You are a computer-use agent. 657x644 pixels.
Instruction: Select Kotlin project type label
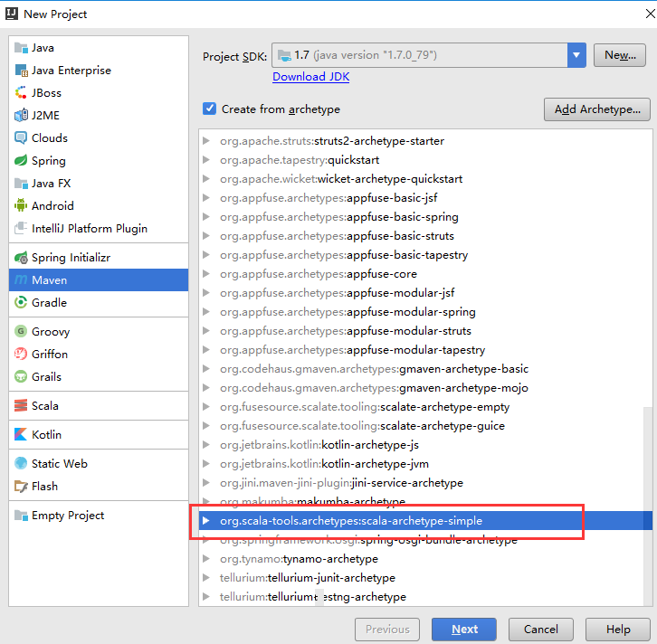(x=46, y=435)
